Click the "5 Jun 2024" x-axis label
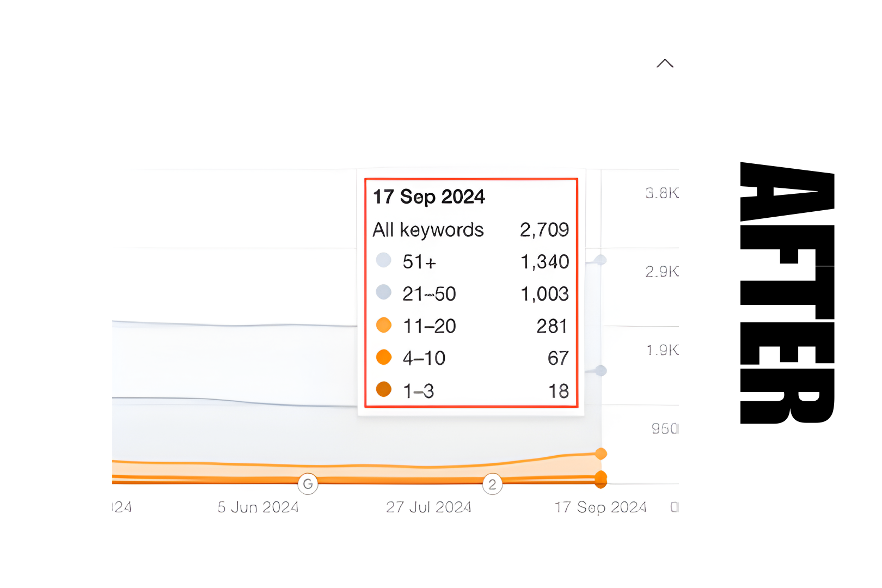882x588 pixels. [x=258, y=507]
